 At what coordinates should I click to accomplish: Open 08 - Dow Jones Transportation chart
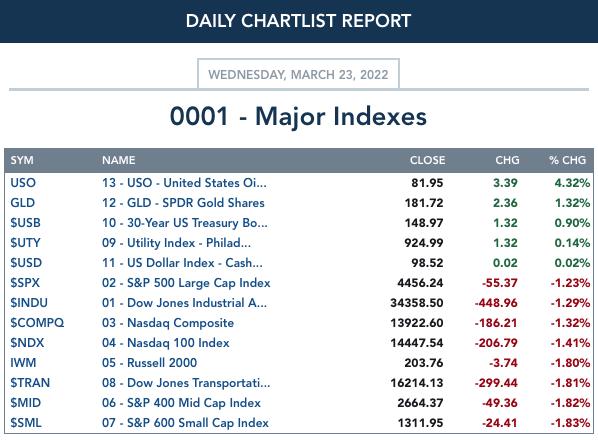point(186,383)
